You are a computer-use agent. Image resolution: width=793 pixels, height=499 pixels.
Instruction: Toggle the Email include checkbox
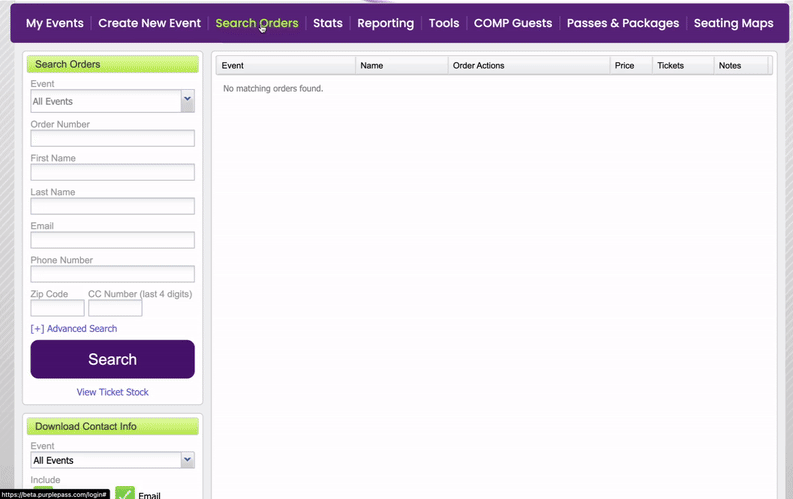tap(125, 493)
